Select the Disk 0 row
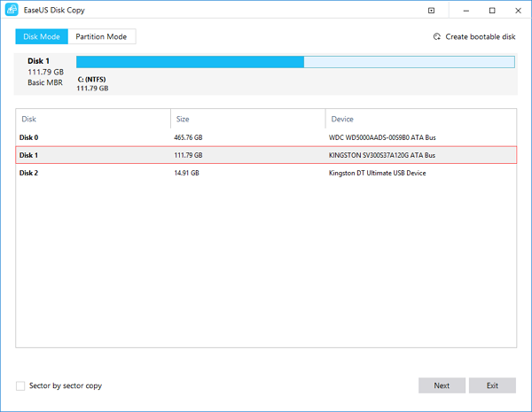Viewport: 532px width, 412px height. pos(266,137)
